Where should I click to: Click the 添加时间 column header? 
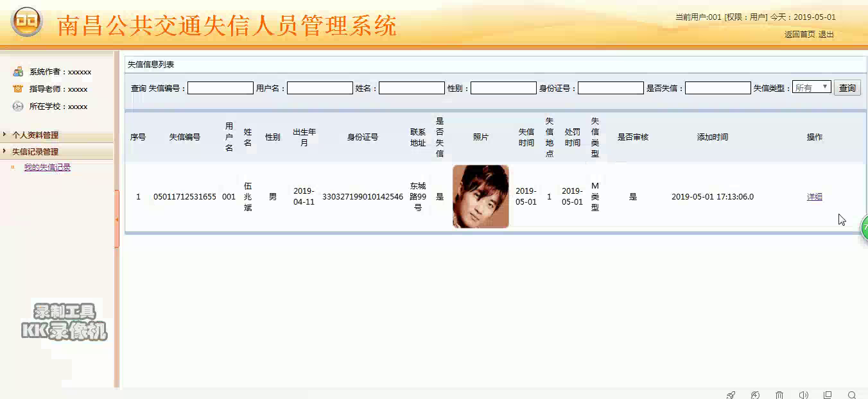coord(713,137)
